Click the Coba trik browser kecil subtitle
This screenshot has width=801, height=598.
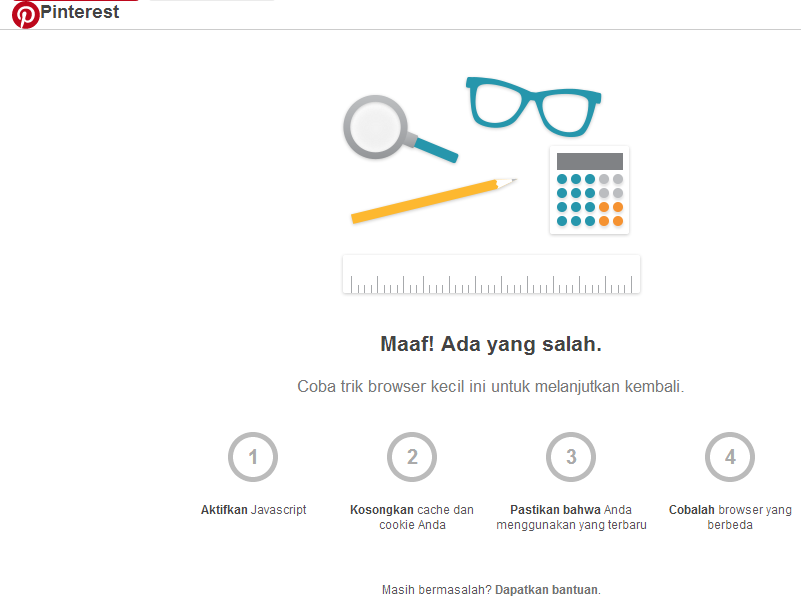(490, 387)
